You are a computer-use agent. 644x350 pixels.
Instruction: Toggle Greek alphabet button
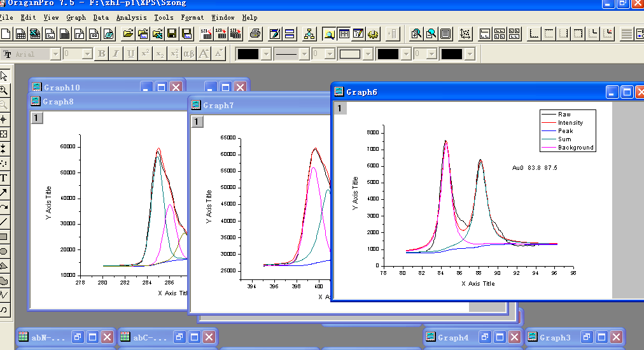[x=189, y=54]
